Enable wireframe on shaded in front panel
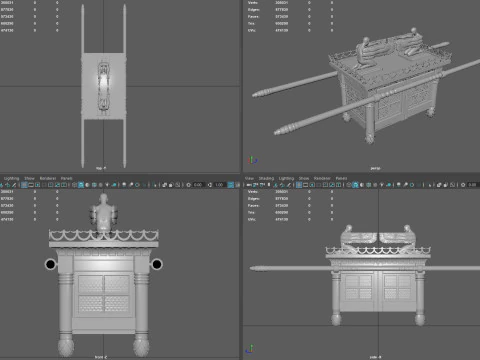 [94, 185]
